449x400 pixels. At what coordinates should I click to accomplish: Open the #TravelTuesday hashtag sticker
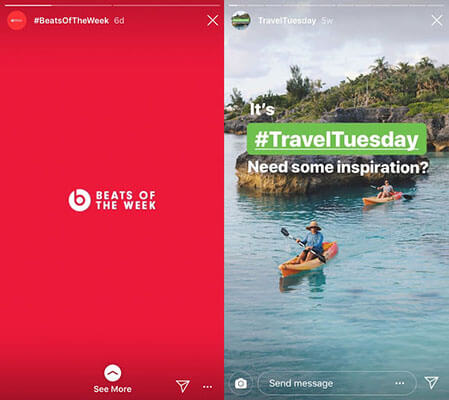337,139
